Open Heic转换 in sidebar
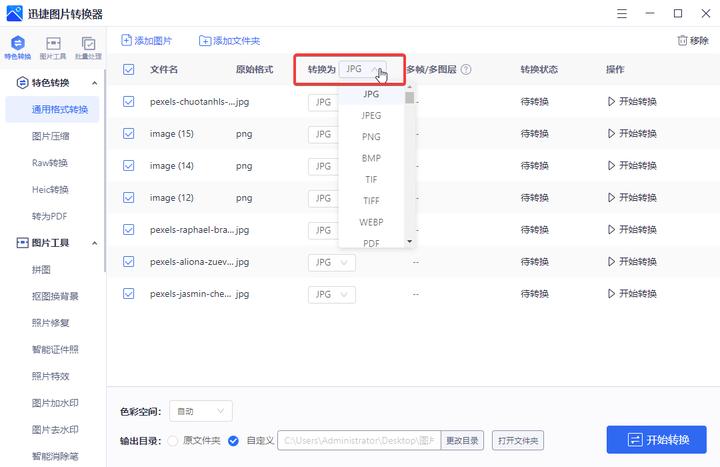The image size is (720, 467). [50, 190]
